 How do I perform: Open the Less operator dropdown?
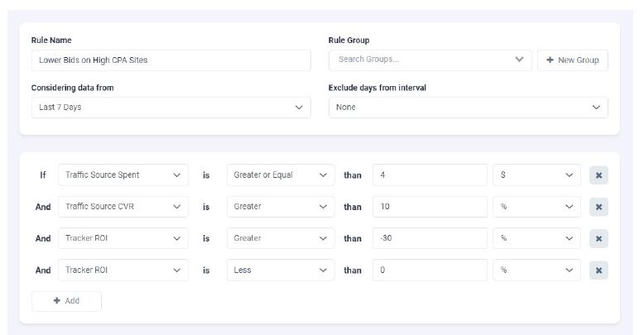coord(281,270)
